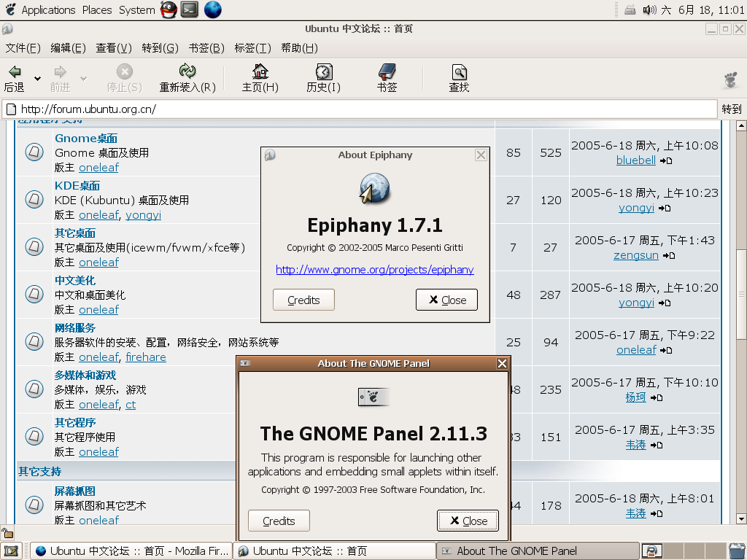Viewport: 747px width, 560px height.
Task: Click the forum status icon beside KDE桌面
Action: (x=34, y=199)
